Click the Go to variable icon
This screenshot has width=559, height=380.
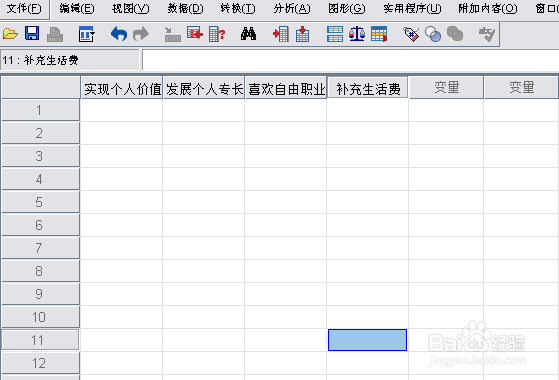[x=195, y=34]
